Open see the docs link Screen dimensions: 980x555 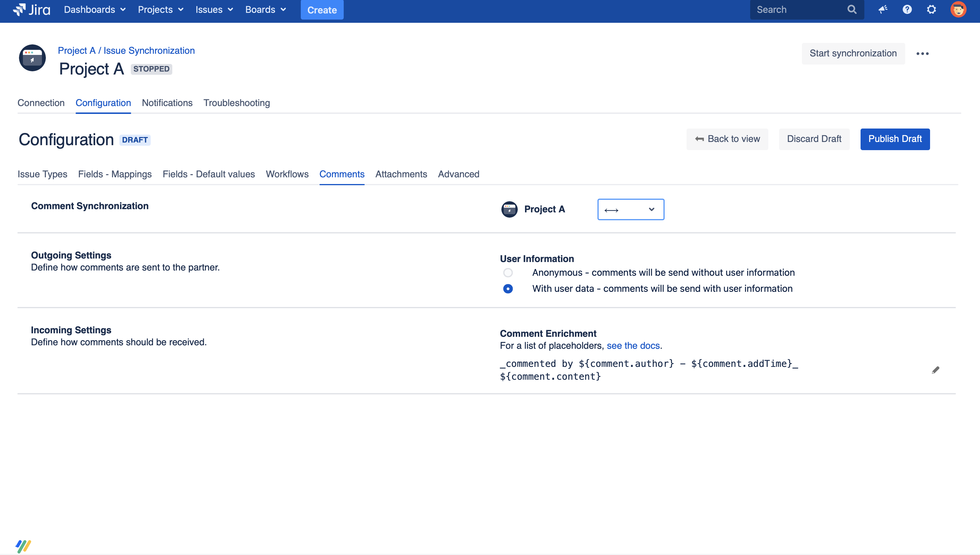(633, 345)
